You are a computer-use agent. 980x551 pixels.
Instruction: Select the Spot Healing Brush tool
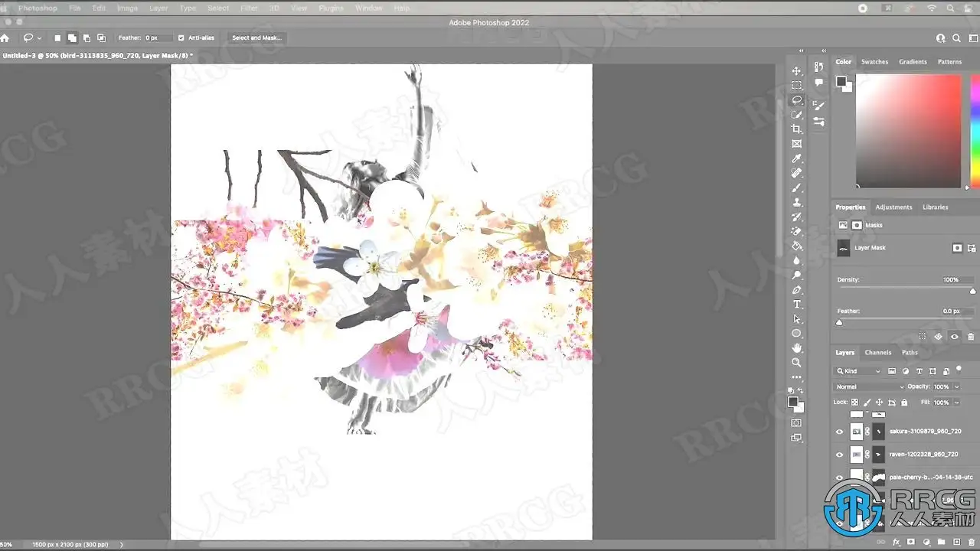(797, 173)
